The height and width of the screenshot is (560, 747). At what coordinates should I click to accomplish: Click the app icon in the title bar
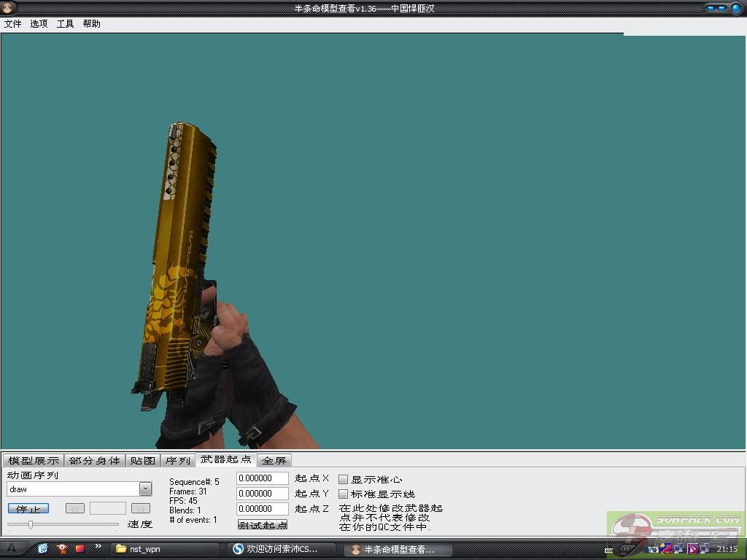(9, 8)
